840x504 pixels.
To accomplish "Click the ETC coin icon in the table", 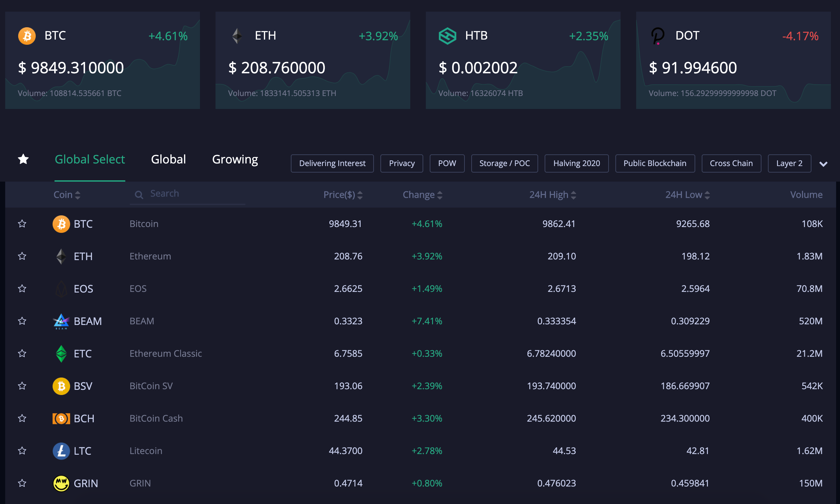I will (61, 354).
